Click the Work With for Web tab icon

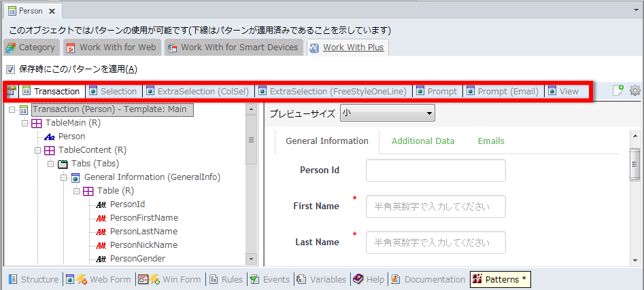[x=71, y=48]
